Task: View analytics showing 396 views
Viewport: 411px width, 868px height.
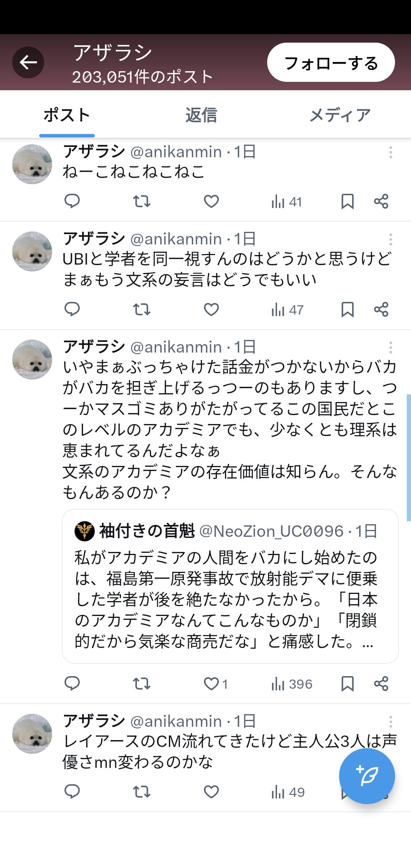Action: (x=292, y=684)
